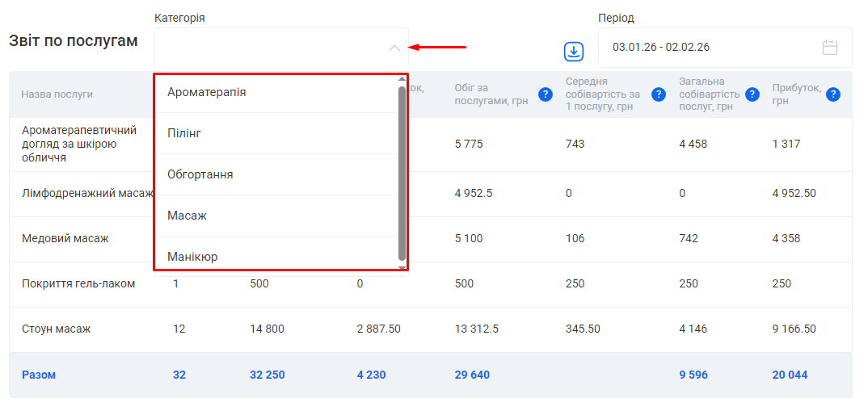This screenshot has height=415, width=868.
Task: Select the Стоун масаж row name
Action: tap(57, 329)
